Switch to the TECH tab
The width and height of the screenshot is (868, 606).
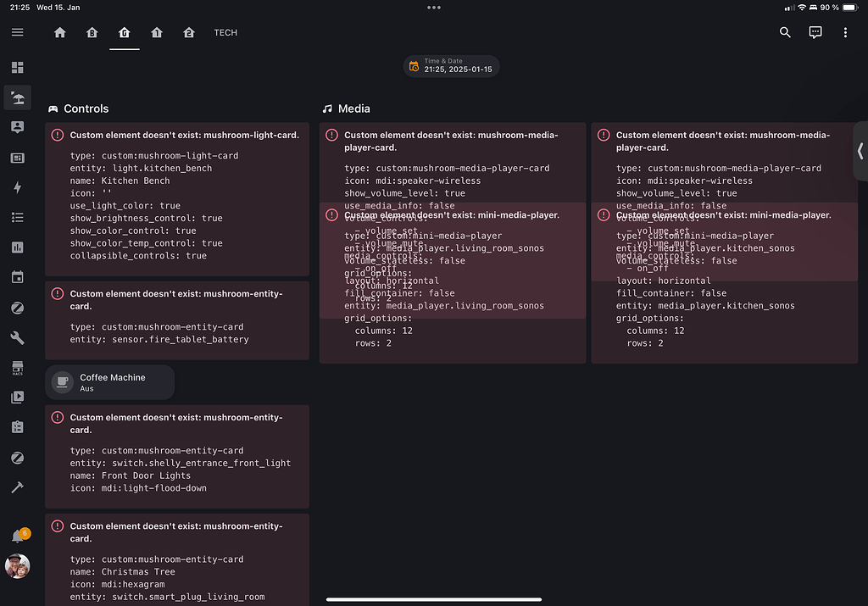pos(225,32)
